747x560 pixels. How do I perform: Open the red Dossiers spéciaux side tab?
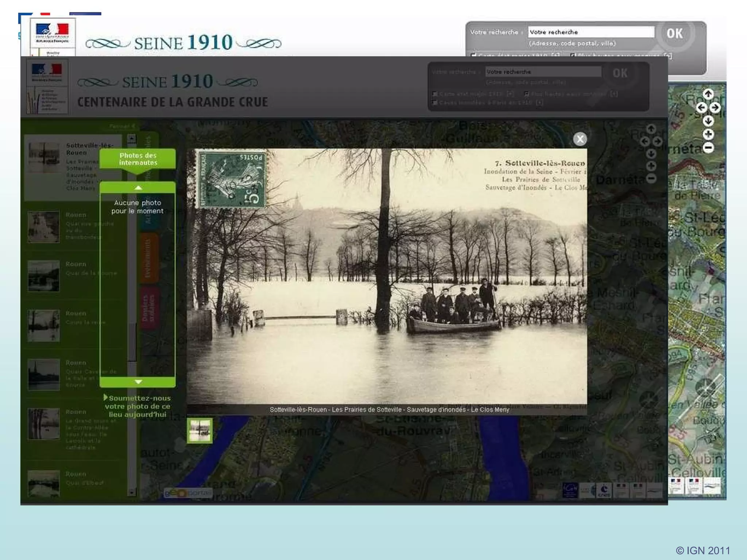148,309
